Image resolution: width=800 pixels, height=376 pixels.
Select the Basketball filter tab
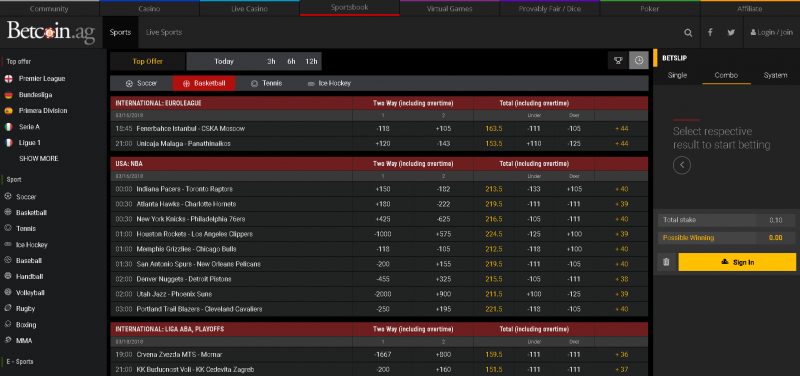click(x=204, y=83)
